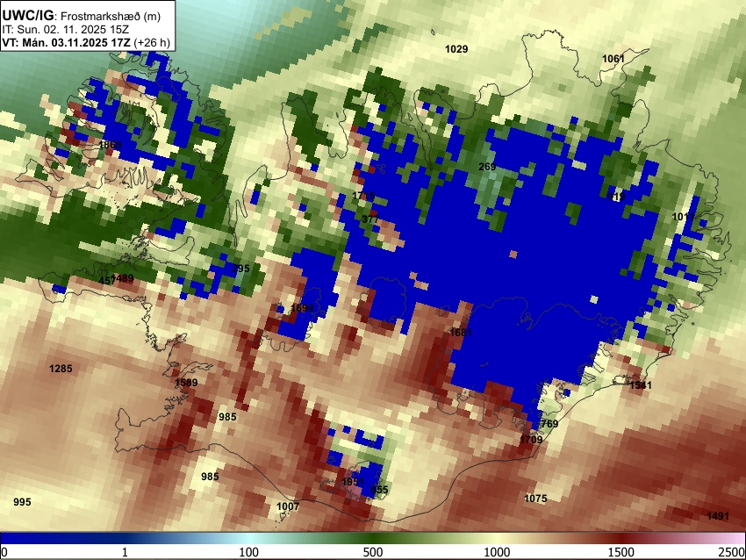Click the 0 label on the color scale

coord(4,552)
